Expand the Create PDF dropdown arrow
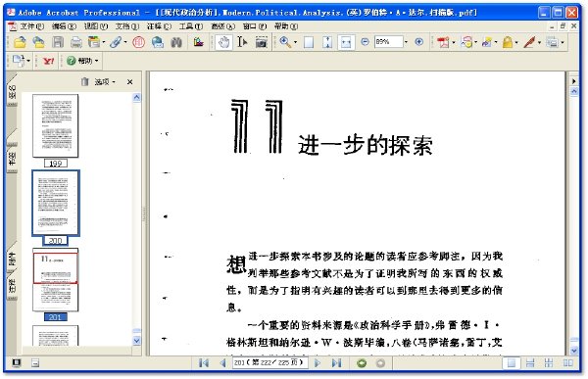The width and height of the screenshot is (588, 379). (454, 42)
